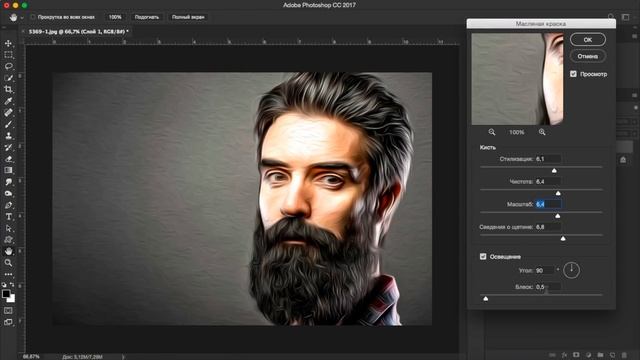
Task: Select the Zoom tool in toolbar
Action: pyautogui.click(x=8, y=263)
